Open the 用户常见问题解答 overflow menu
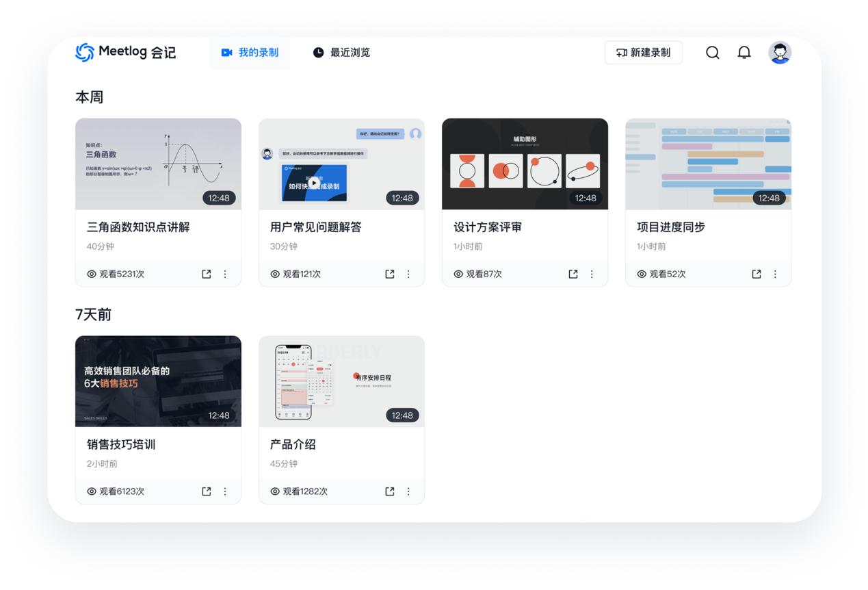The width and height of the screenshot is (868, 590). point(408,274)
